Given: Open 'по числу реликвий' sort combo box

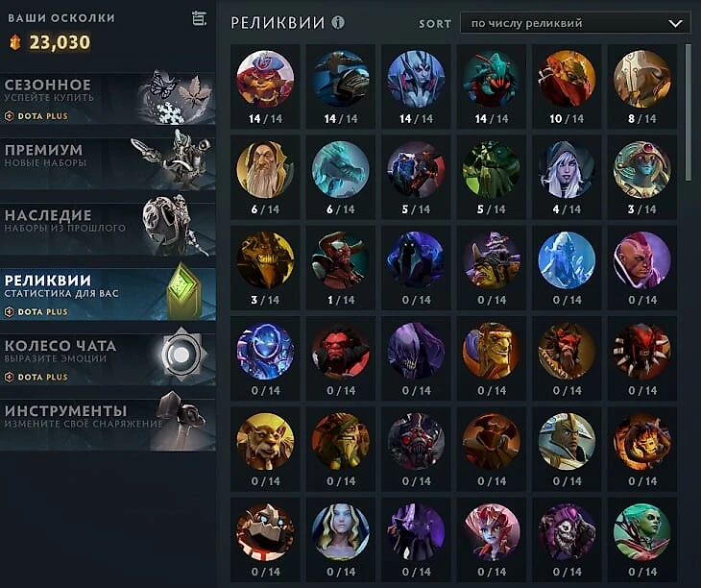Looking at the screenshot, I should [x=575, y=23].
